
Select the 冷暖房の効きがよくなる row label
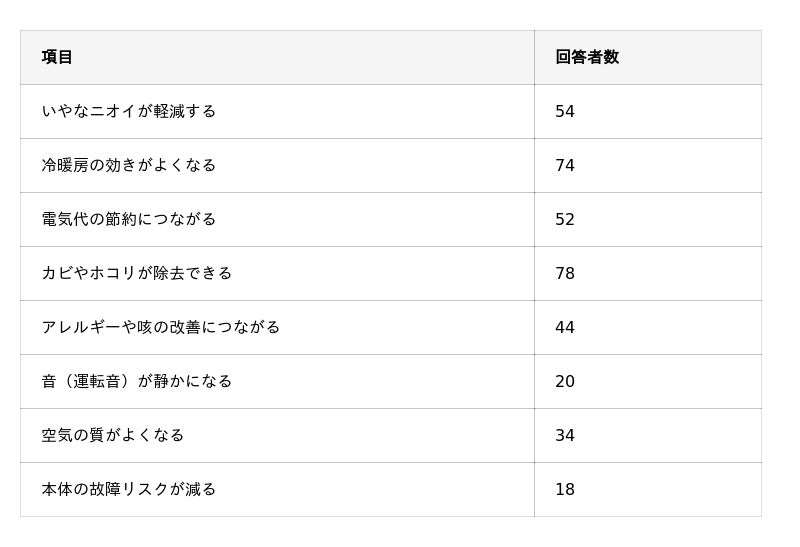[129, 165]
